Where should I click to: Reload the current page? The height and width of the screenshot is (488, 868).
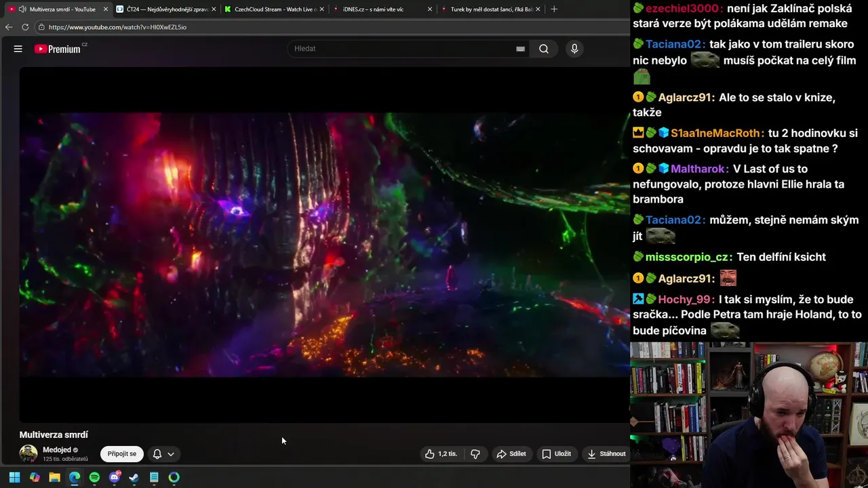click(x=25, y=27)
